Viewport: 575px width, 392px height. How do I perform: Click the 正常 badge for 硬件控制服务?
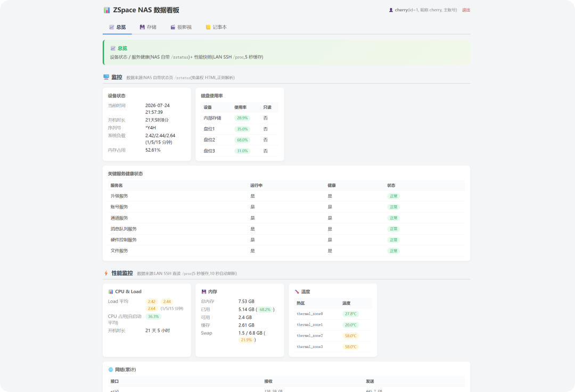[393, 240]
